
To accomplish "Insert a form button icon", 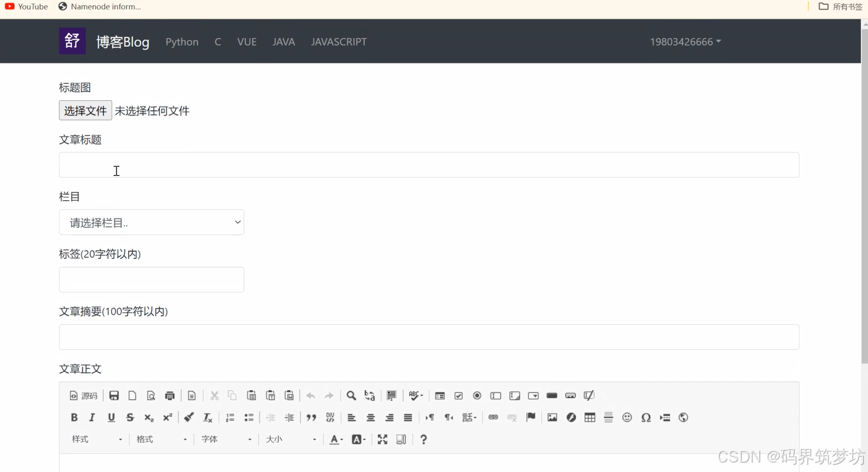I will pos(552,396).
